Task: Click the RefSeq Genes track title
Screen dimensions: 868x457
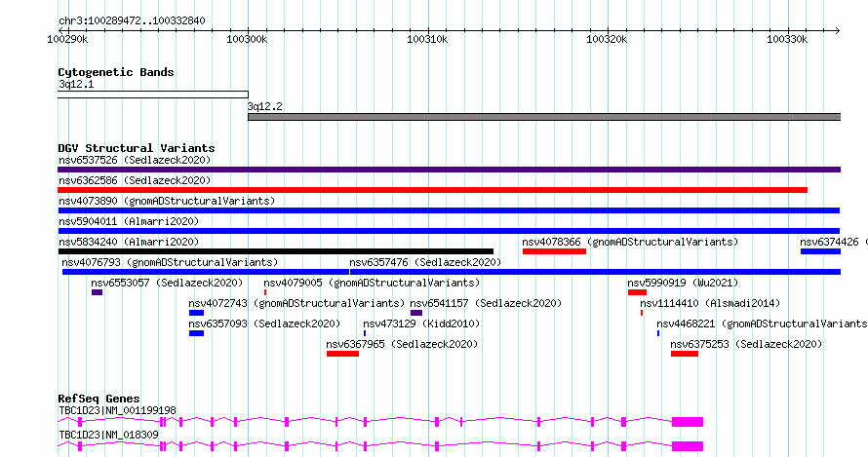Action: coord(99,399)
